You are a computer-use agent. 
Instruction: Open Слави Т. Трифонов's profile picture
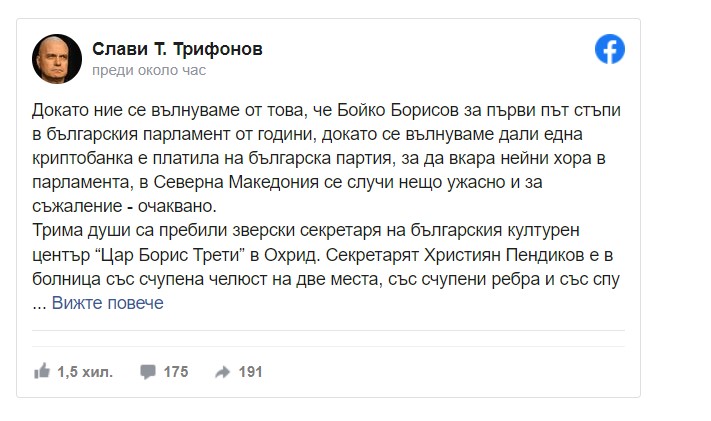56,60
